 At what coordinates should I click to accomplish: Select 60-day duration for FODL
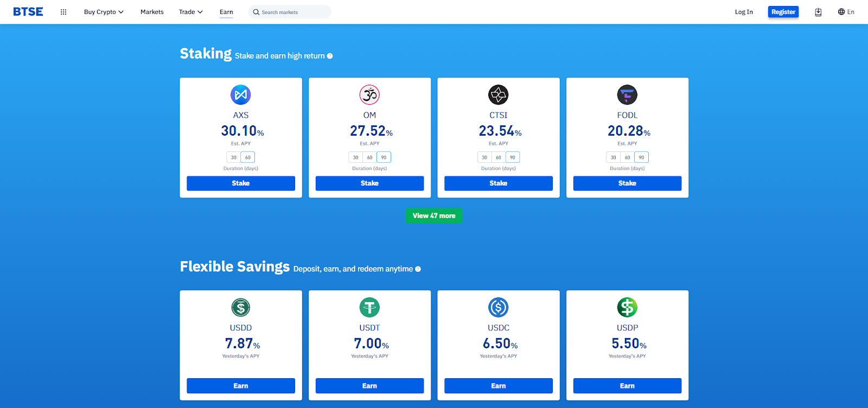point(627,157)
